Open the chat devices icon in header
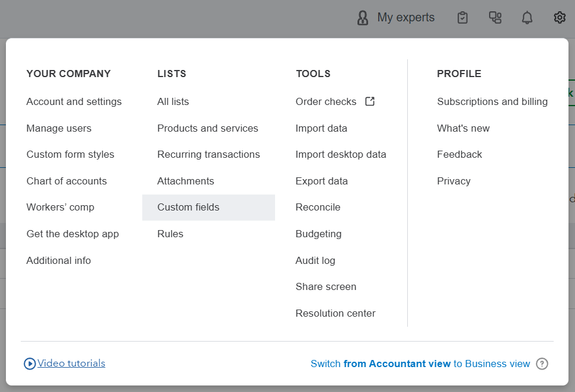The width and height of the screenshot is (575, 392). tap(495, 18)
